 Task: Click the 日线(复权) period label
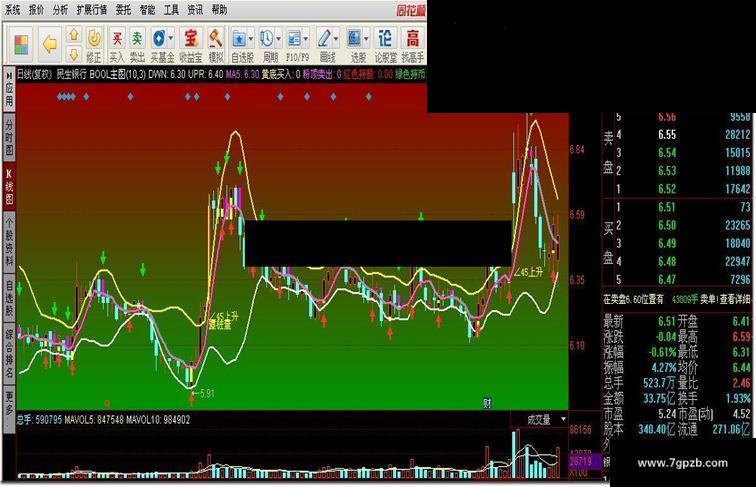(x=34, y=74)
